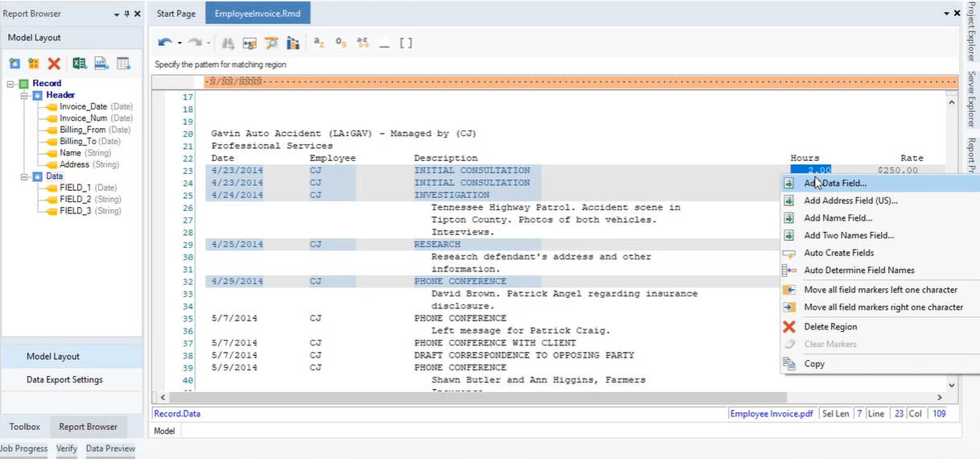Click the magnifier zoom icon in editor toolbar
The width and height of the screenshot is (980, 459).
click(x=271, y=43)
